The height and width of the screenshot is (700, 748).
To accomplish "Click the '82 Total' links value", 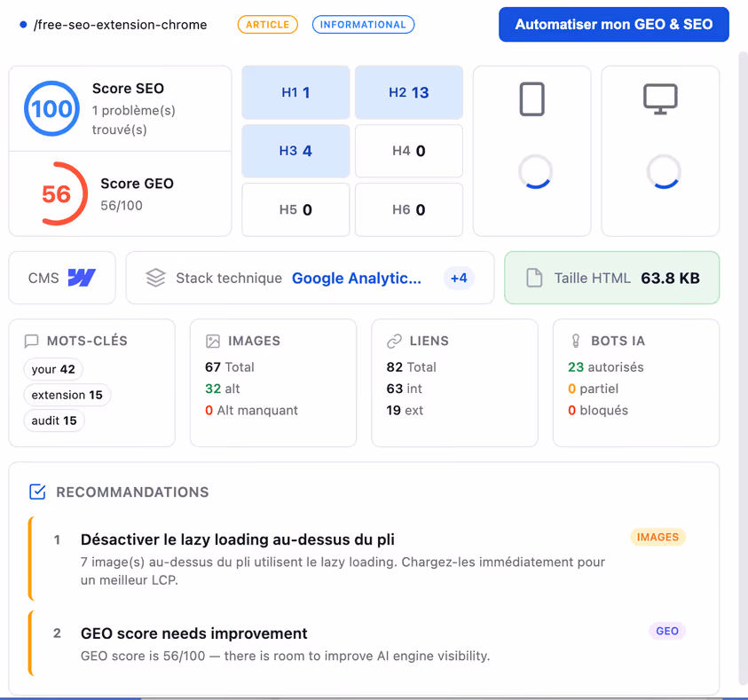I will 411,367.
